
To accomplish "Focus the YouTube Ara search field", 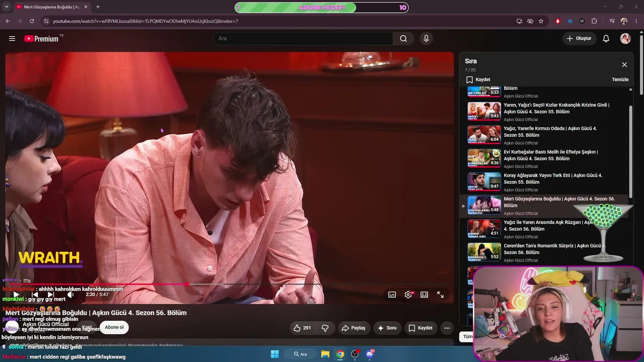I will 303,39.
